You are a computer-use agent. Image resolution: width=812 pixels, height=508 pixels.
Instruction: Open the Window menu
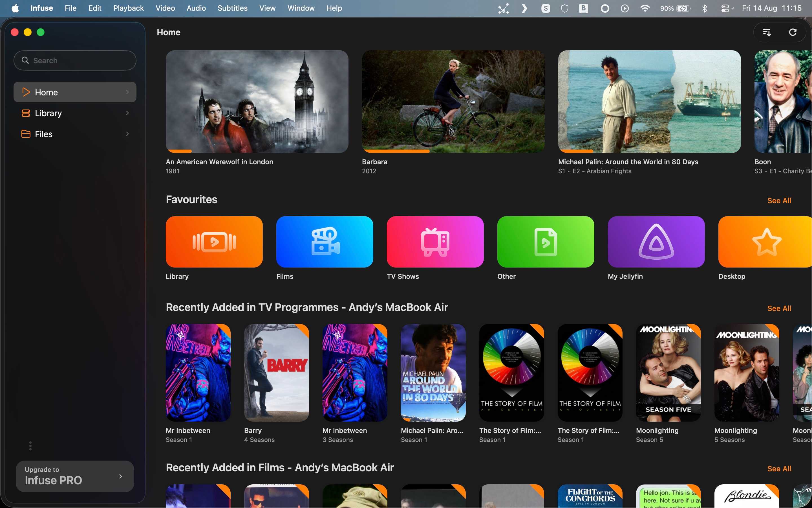pyautogui.click(x=301, y=8)
